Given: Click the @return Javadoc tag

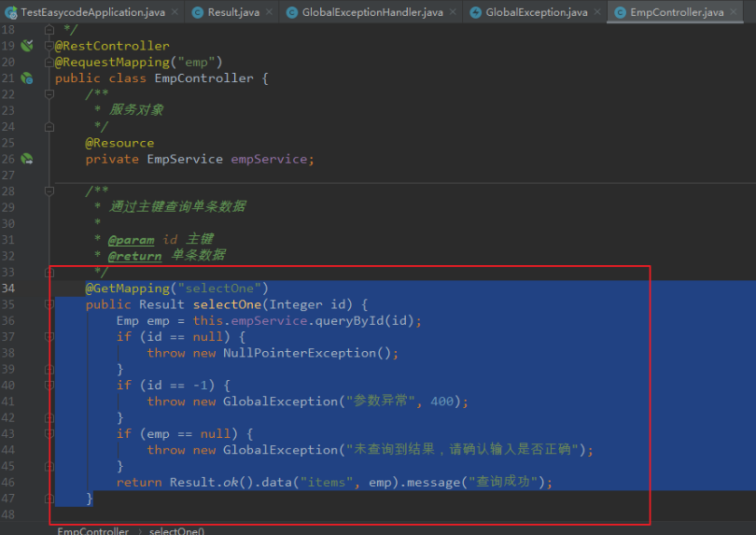Looking at the screenshot, I should [x=135, y=256].
